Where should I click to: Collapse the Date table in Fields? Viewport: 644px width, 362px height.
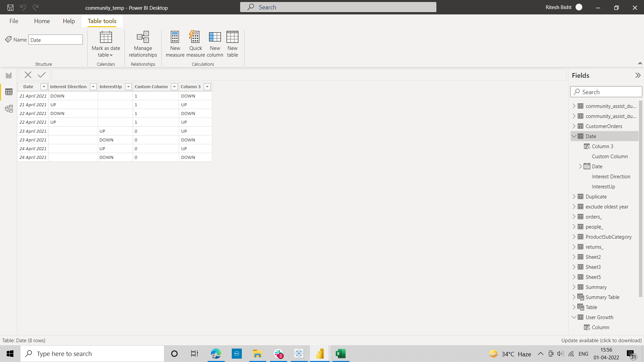pyautogui.click(x=574, y=136)
